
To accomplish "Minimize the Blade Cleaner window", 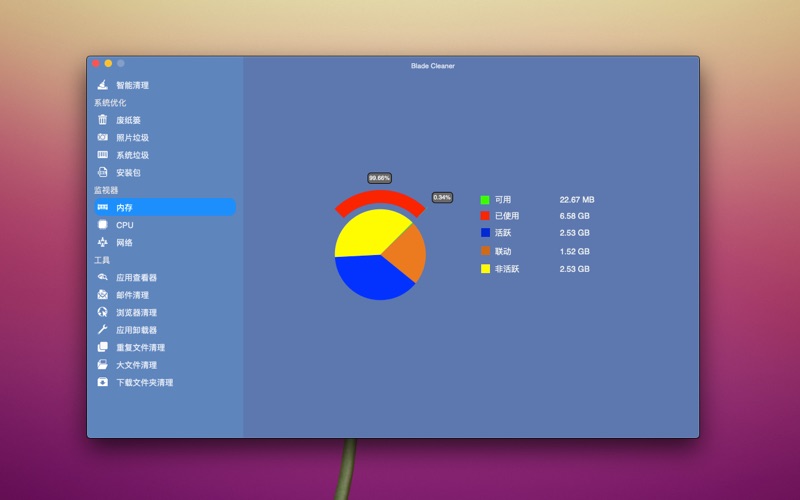I will coord(108,63).
